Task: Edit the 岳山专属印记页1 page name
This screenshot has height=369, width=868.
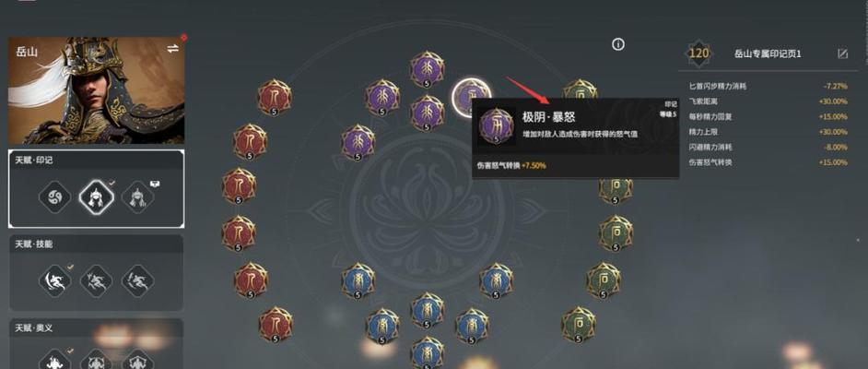Action: [x=842, y=54]
